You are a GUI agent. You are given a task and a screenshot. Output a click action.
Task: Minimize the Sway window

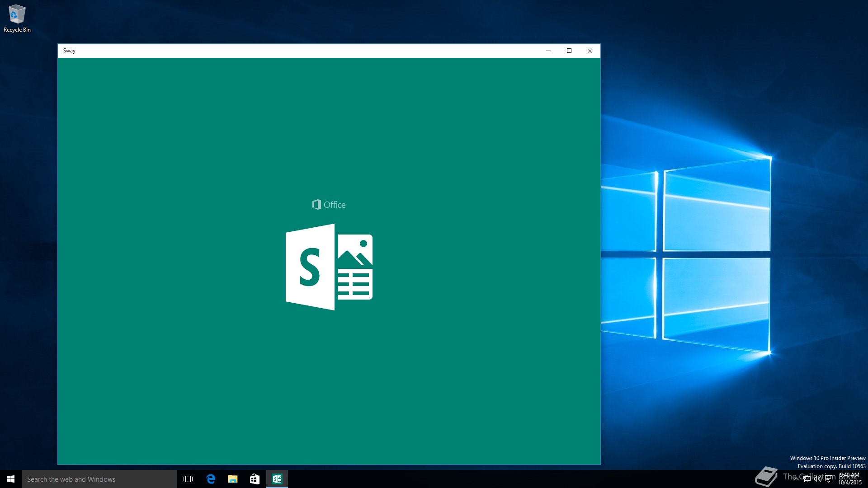click(x=548, y=51)
